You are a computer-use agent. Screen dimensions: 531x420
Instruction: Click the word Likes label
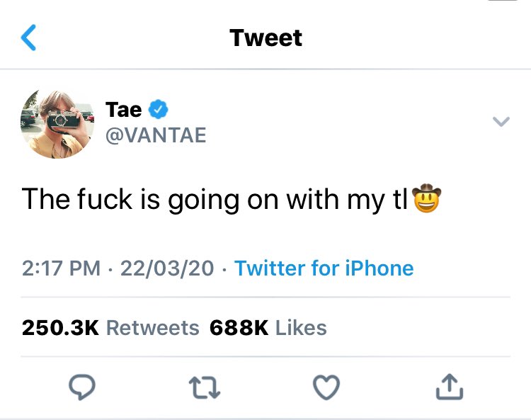coord(301,328)
